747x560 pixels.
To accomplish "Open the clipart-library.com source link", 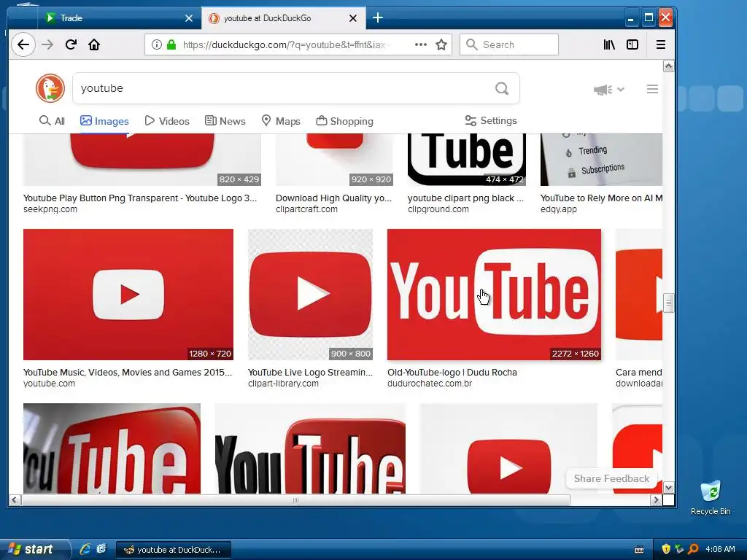I will pos(283,384).
